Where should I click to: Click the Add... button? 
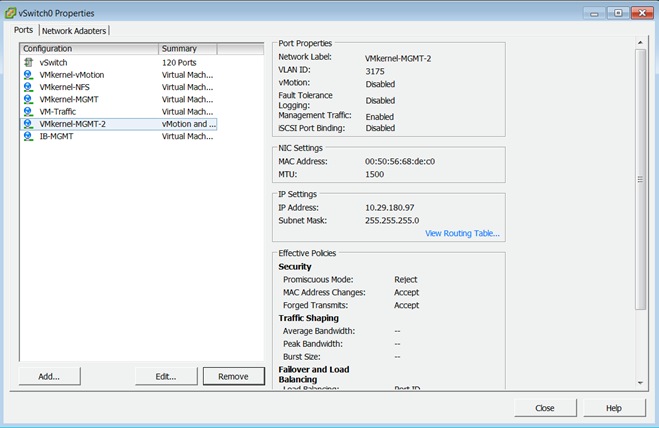[49, 376]
